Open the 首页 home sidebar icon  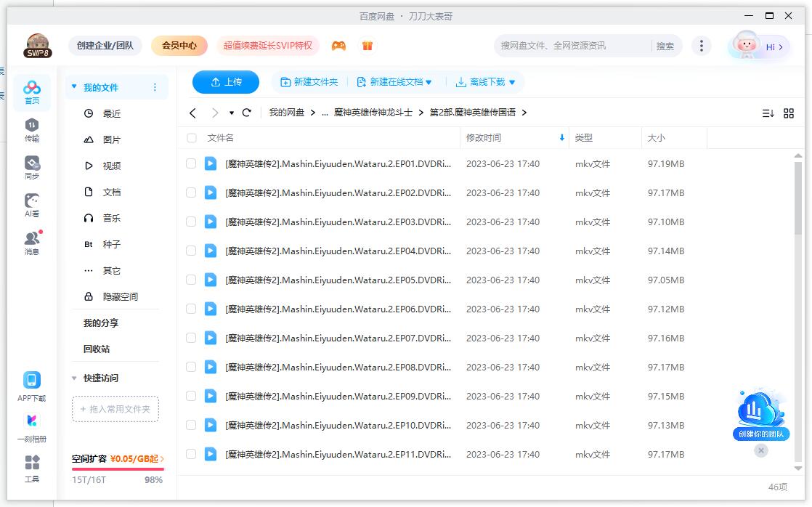click(31, 93)
